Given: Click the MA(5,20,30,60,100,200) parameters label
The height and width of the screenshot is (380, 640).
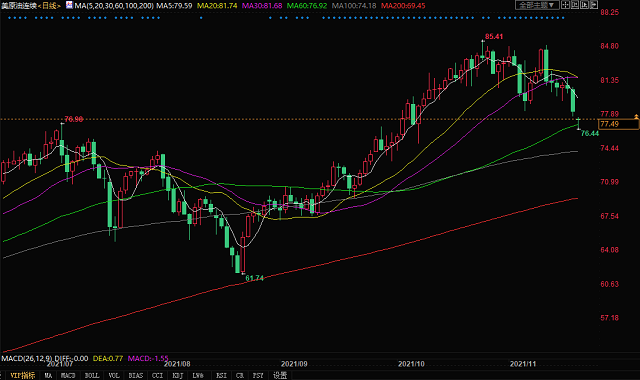Looking at the screenshot, I should pyautogui.click(x=114, y=6).
